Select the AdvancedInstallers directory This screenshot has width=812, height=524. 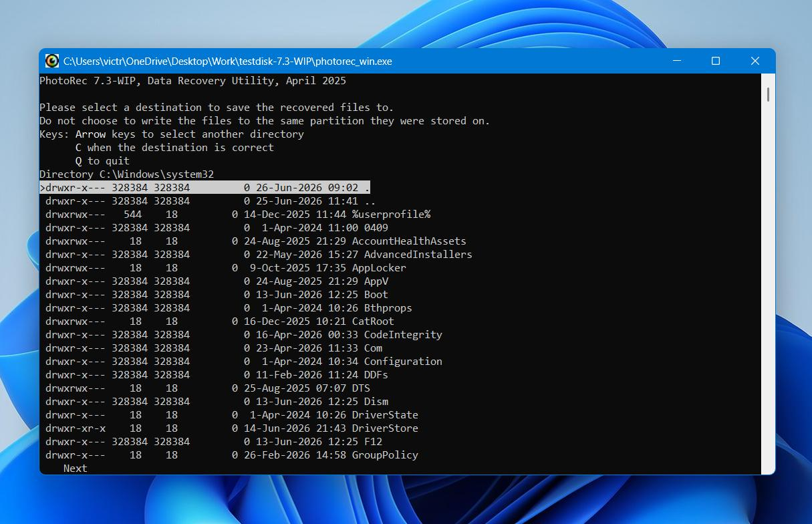[x=259, y=255]
